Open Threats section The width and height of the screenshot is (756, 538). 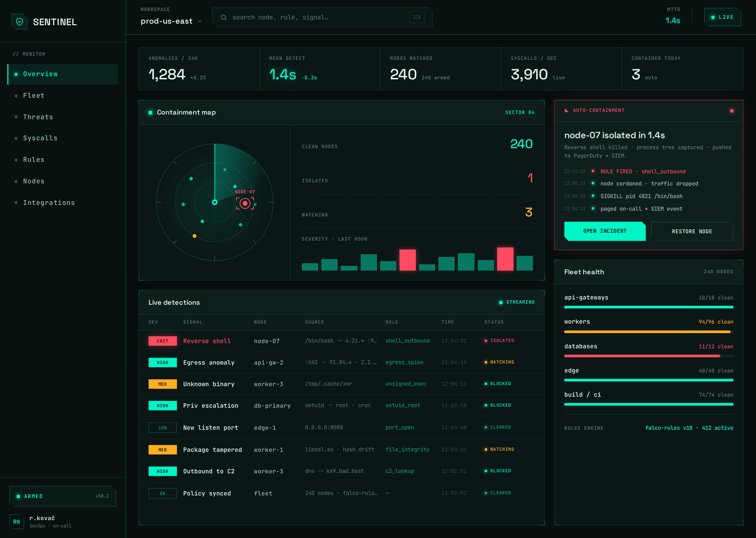click(62, 117)
